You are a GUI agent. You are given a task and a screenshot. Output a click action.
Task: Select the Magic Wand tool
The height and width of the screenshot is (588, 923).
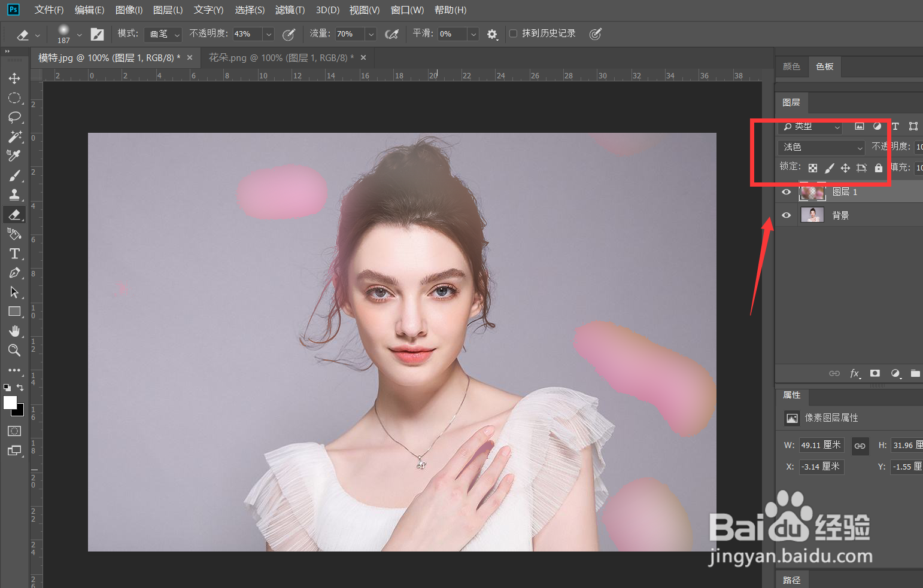pyautogui.click(x=14, y=136)
